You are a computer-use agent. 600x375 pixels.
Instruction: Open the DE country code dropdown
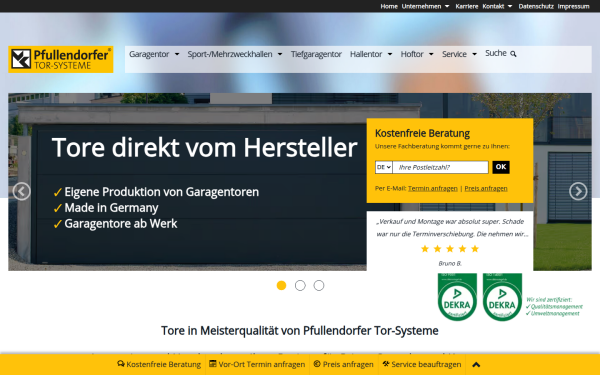tap(383, 167)
